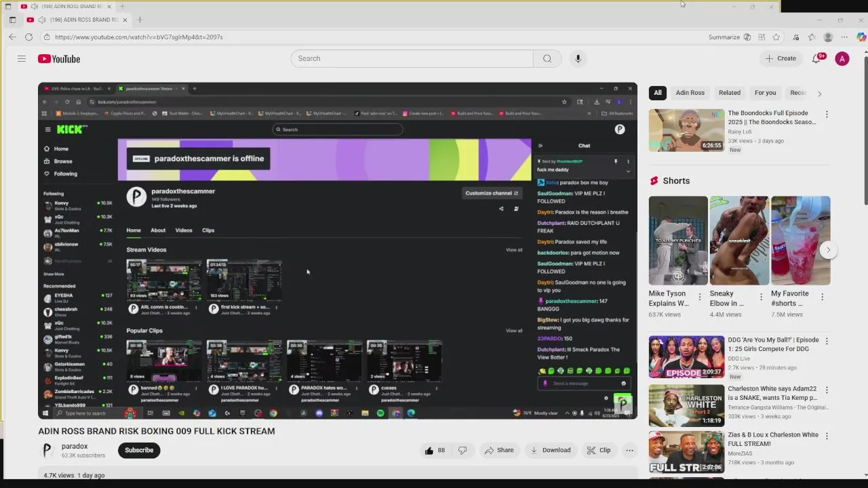
Task: Open a new tab in the background window
Action: (x=122, y=6)
